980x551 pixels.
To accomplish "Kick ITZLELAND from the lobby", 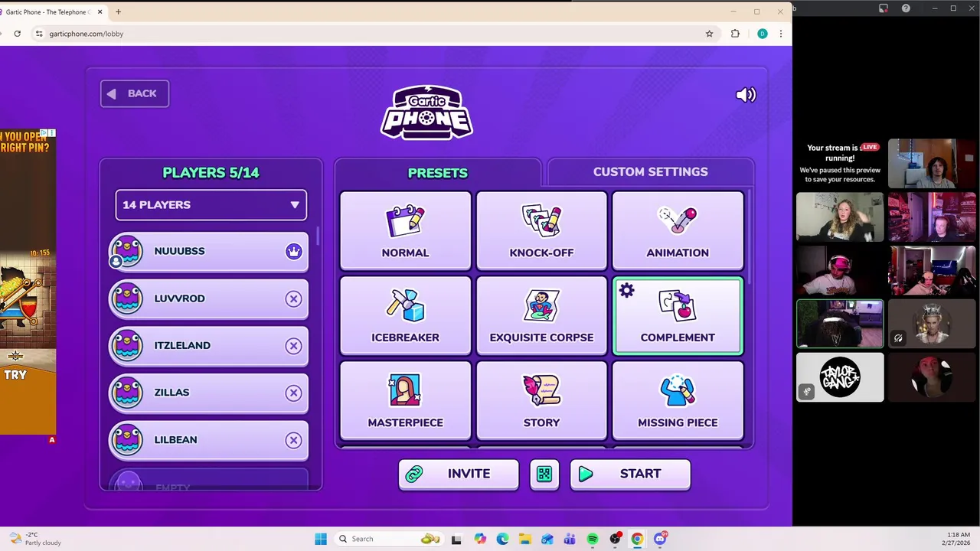I will tap(294, 346).
